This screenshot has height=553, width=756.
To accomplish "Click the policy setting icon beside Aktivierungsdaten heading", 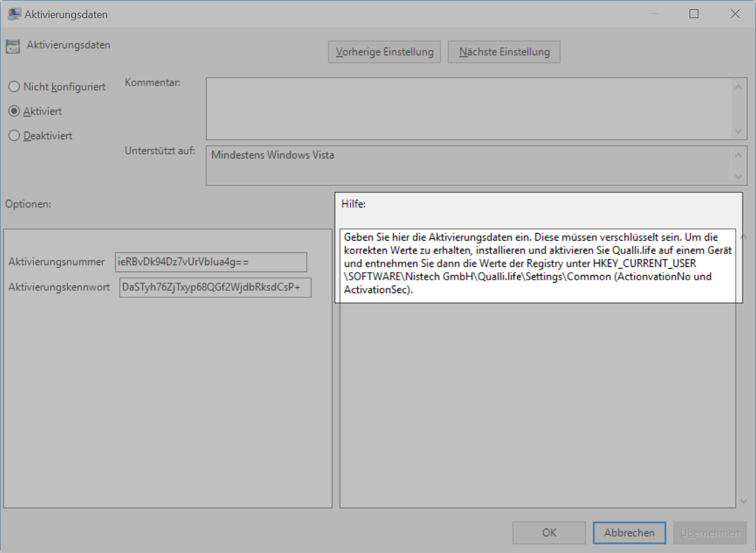I will 13,46.
